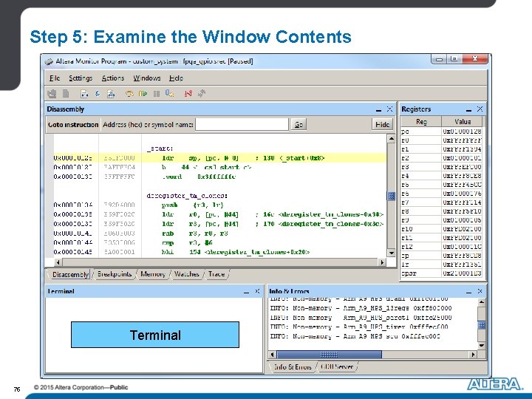
Task: Open the Windows menu
Action: point(146,78)
